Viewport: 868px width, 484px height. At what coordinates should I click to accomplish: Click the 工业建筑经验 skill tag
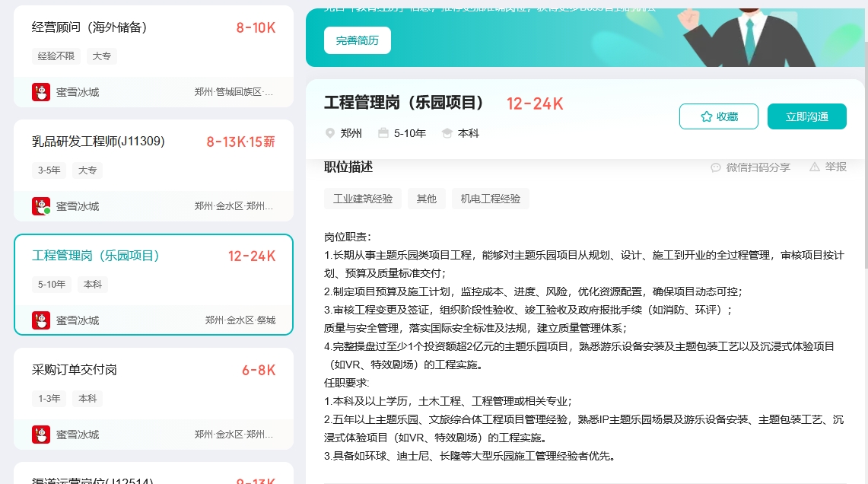[x=363, y=199]
